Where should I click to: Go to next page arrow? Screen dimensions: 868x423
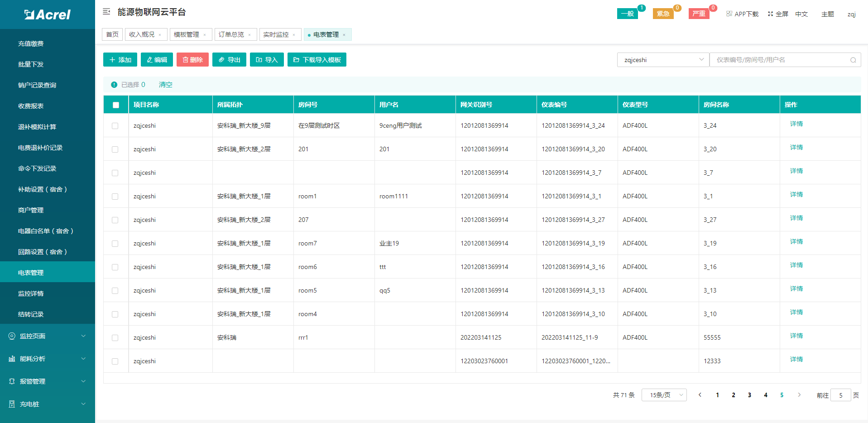pyautogui.click(x=799, y=395)
